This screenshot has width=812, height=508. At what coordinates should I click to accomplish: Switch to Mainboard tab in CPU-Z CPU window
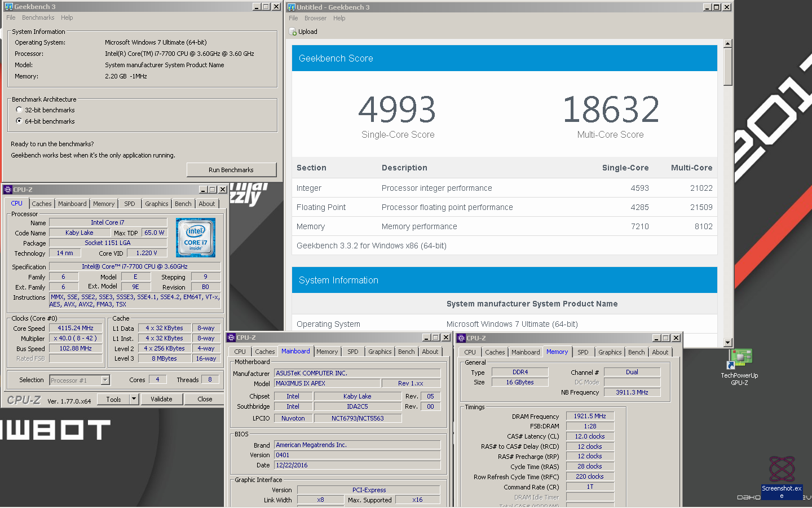(72, 204)
